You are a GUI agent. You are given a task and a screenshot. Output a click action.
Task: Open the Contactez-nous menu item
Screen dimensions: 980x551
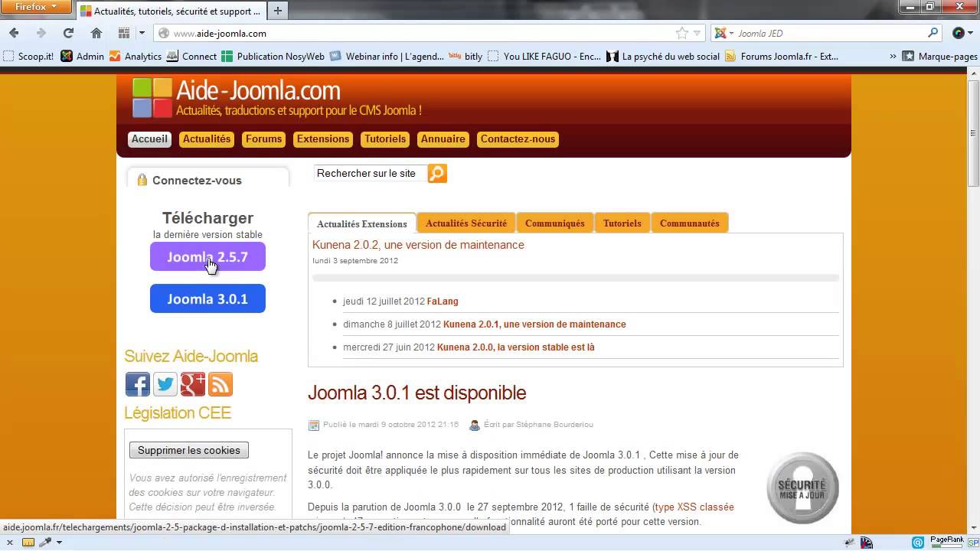coord(518,139)
